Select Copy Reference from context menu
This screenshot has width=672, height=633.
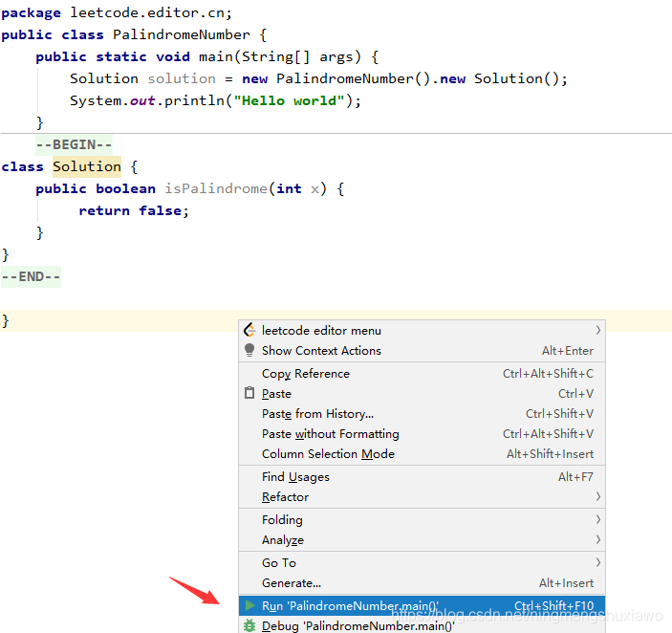pyautogui.click(x=306, y=374)
